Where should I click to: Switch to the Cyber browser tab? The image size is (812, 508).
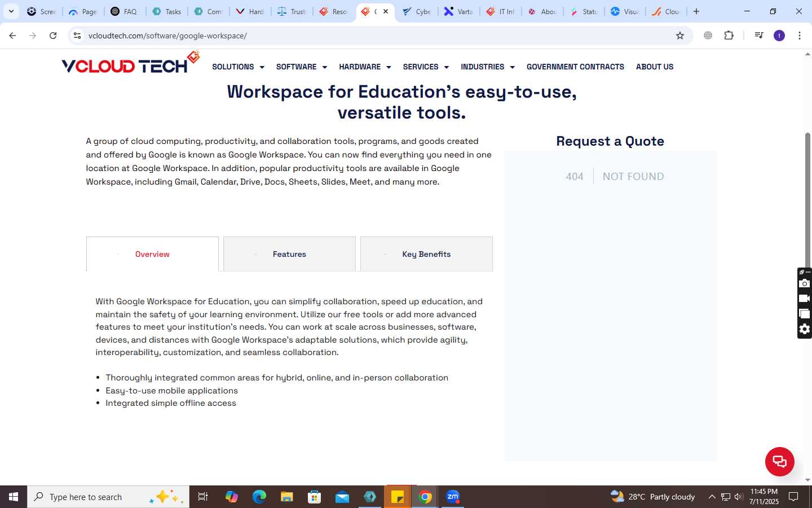[x=417, y=11]
